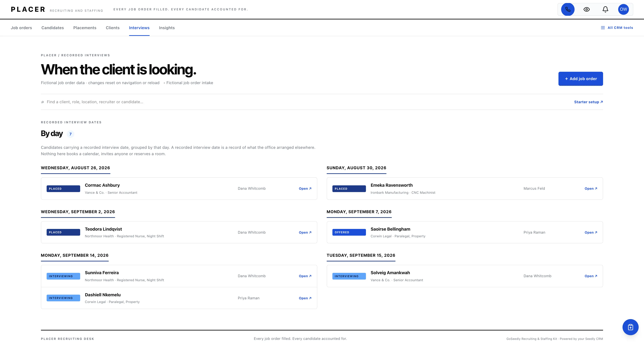This screenshot has width=644, height=362.
Task: Open the Clients tab
Action: click(113, 28)
